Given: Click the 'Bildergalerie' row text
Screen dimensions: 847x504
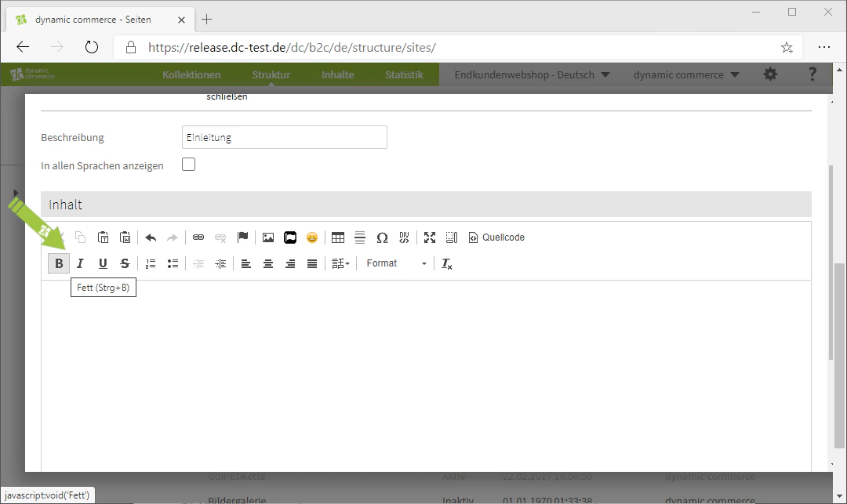Looking at the screenshot, I should pos(237,500).
